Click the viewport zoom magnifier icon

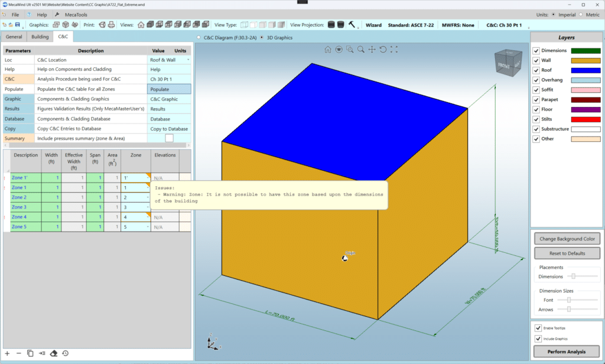point(361,50)
